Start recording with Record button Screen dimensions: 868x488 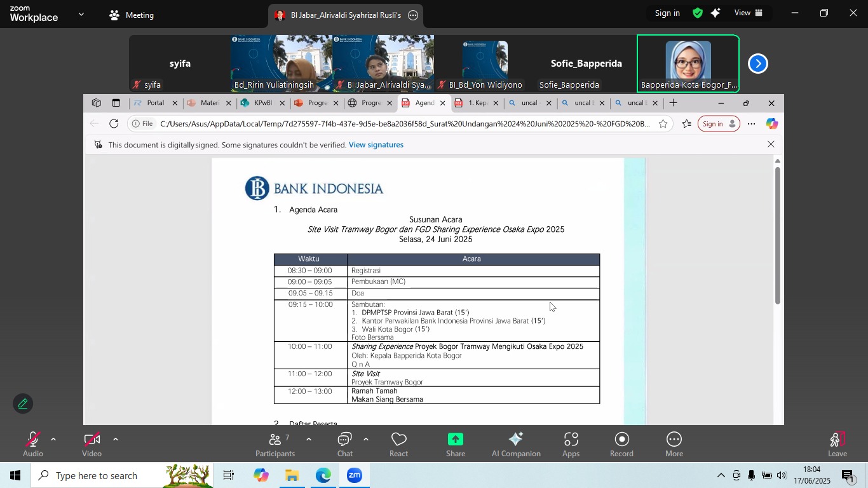(622, 444)
